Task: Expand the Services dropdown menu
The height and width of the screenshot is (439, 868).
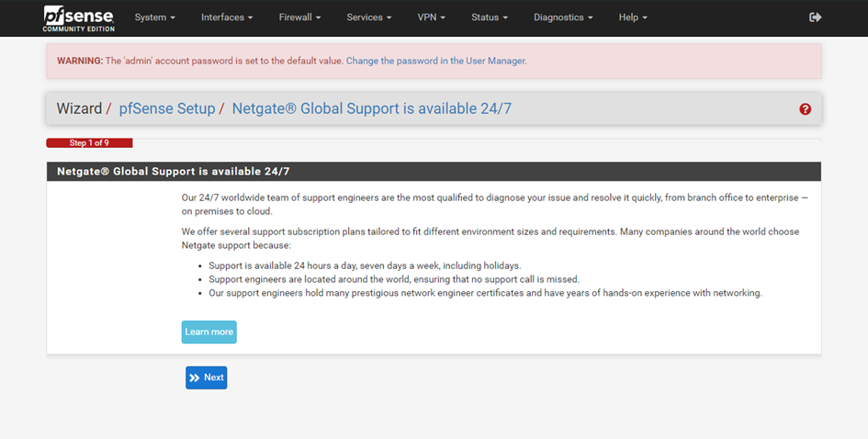Action: point(368,17)
